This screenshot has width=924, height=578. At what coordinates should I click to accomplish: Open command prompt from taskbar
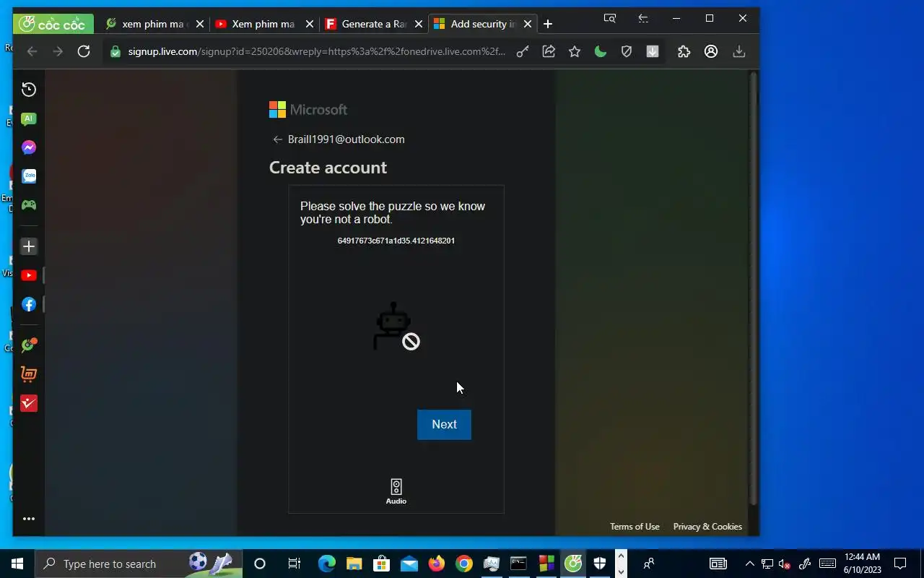(518, 564)
